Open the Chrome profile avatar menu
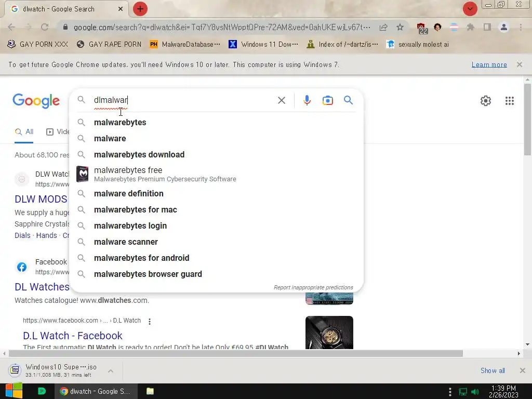 click(504, 27)
